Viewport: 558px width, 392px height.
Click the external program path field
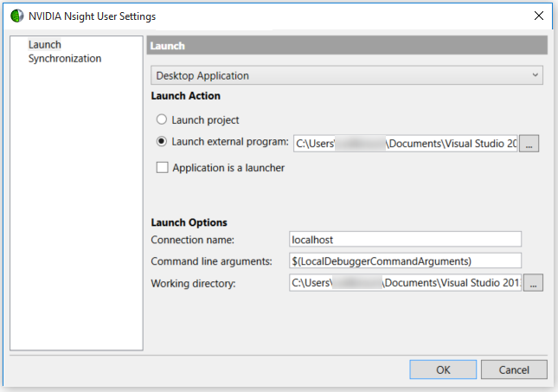(406, 144)
